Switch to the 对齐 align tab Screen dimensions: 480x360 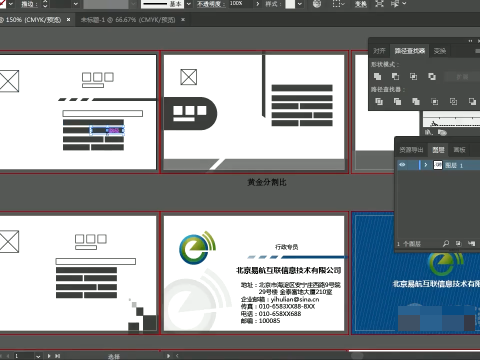(379, 51)
